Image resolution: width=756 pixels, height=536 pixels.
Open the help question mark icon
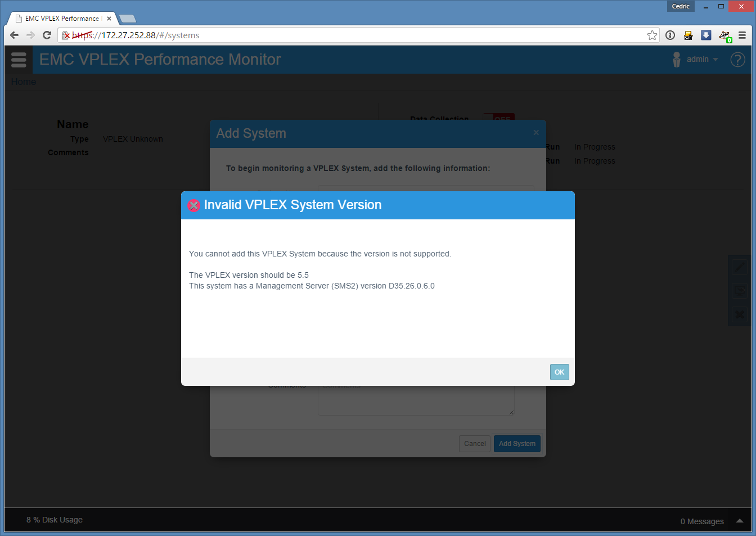tap(737, 60)
